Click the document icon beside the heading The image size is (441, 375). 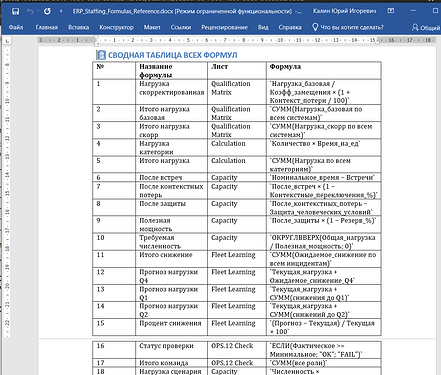[101, 55]
